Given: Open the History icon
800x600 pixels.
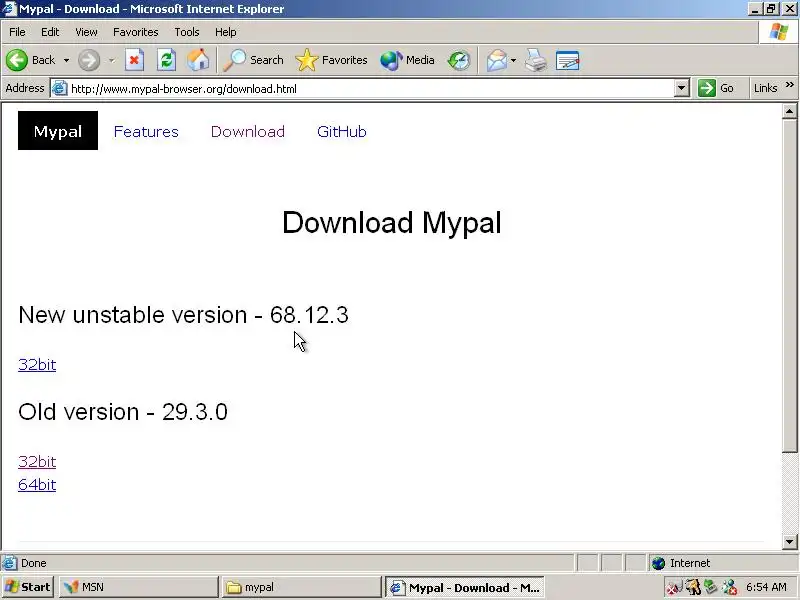Looking at the screenshot, I should tap(459, 60).
